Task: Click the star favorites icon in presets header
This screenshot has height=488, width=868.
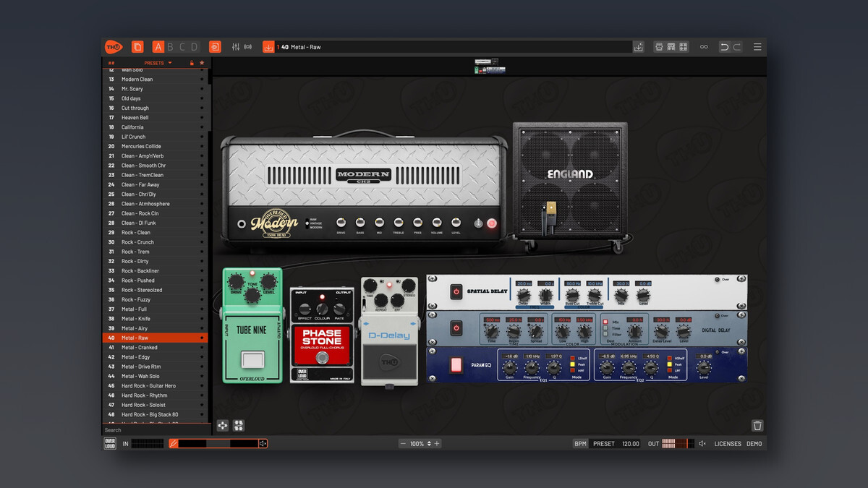Action: coord(202,63)
